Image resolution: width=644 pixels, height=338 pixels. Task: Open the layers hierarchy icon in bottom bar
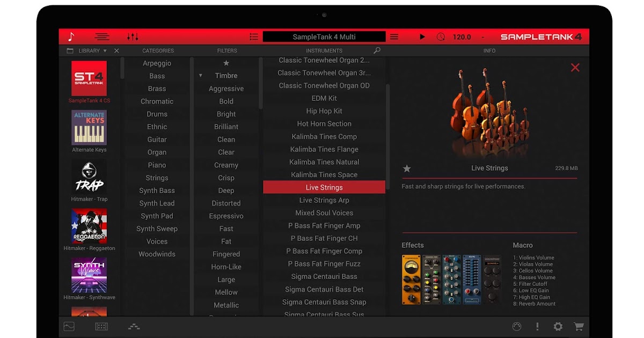click(x=134, y=326)
